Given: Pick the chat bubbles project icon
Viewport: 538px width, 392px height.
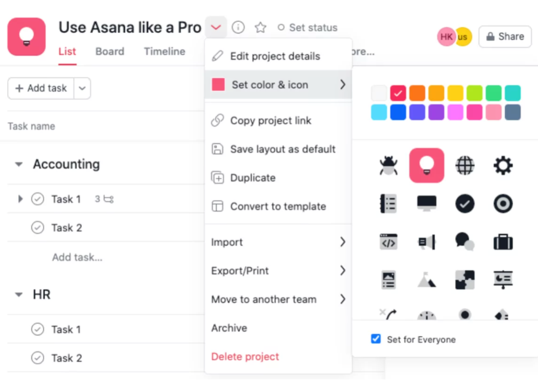Looking at the screenshot, I should point(465,241).
